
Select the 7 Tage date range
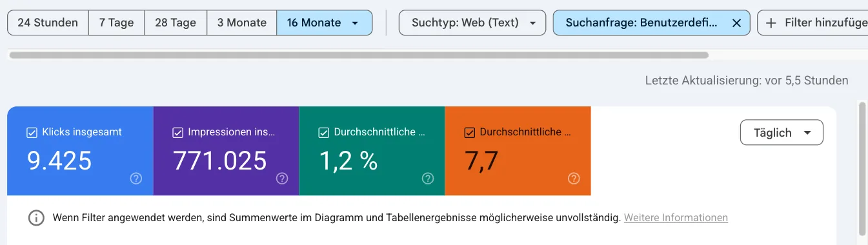click(x=116, y=23)
